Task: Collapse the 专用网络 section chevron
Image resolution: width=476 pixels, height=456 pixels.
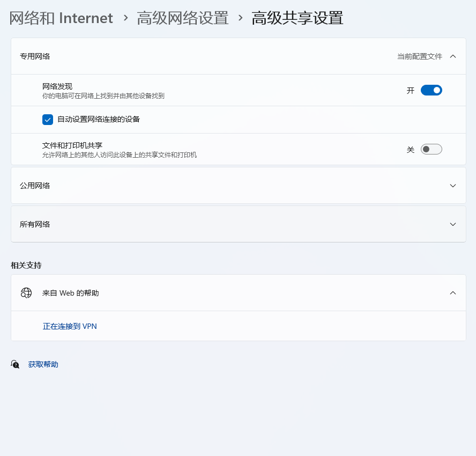Action: click(x=452, y=56)
